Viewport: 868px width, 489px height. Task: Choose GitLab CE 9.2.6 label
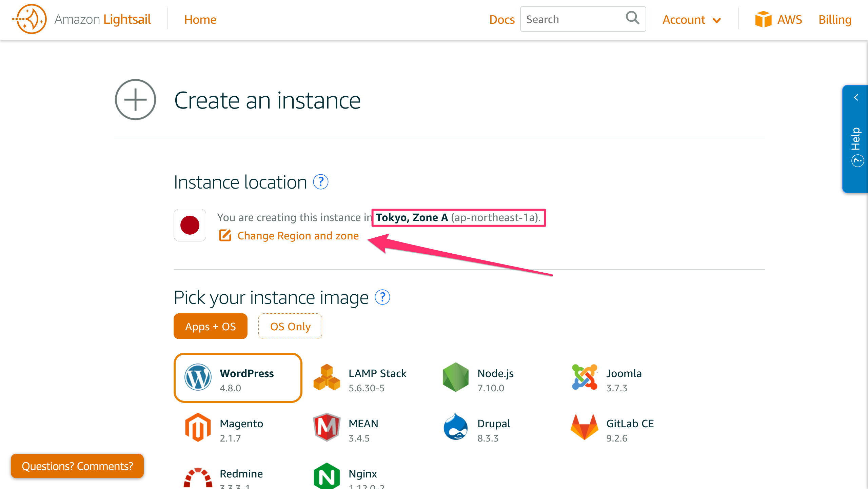pos(630,430)
